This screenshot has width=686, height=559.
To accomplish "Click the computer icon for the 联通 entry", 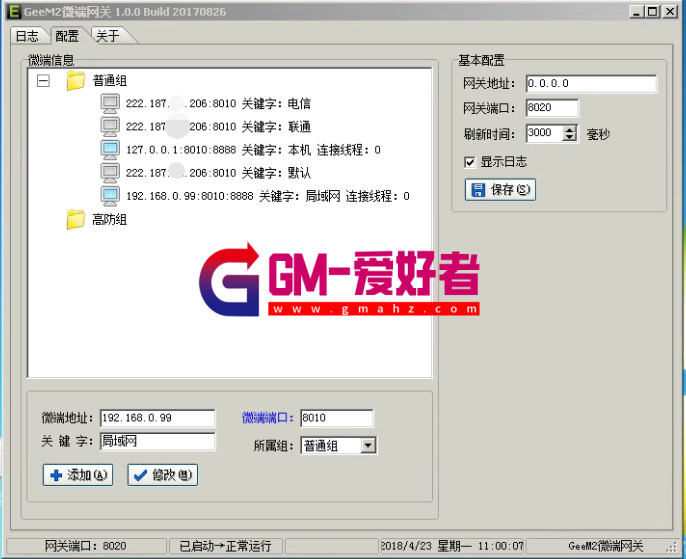I will [110, 127].
